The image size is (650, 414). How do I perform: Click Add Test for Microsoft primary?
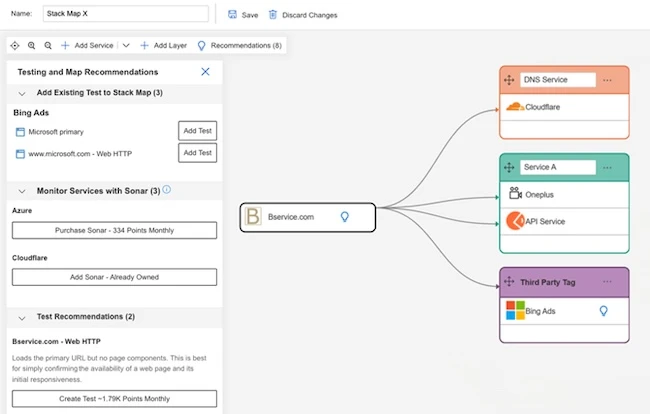click(x=197, y=131)
